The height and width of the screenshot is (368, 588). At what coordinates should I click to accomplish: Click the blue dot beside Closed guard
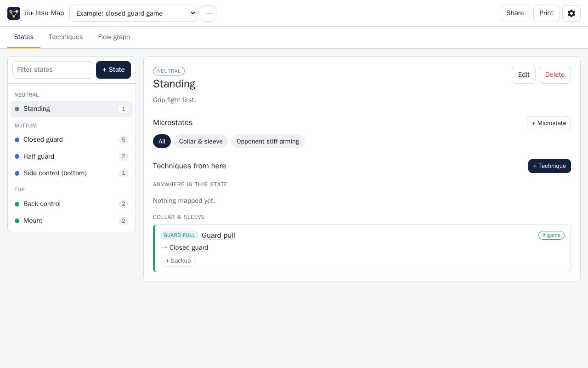point(17,140)
